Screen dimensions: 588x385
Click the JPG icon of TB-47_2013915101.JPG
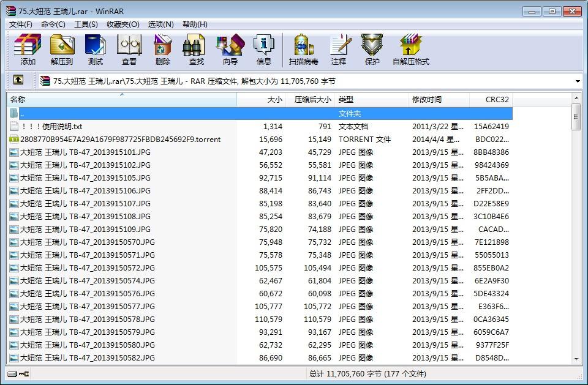point(14,152)
